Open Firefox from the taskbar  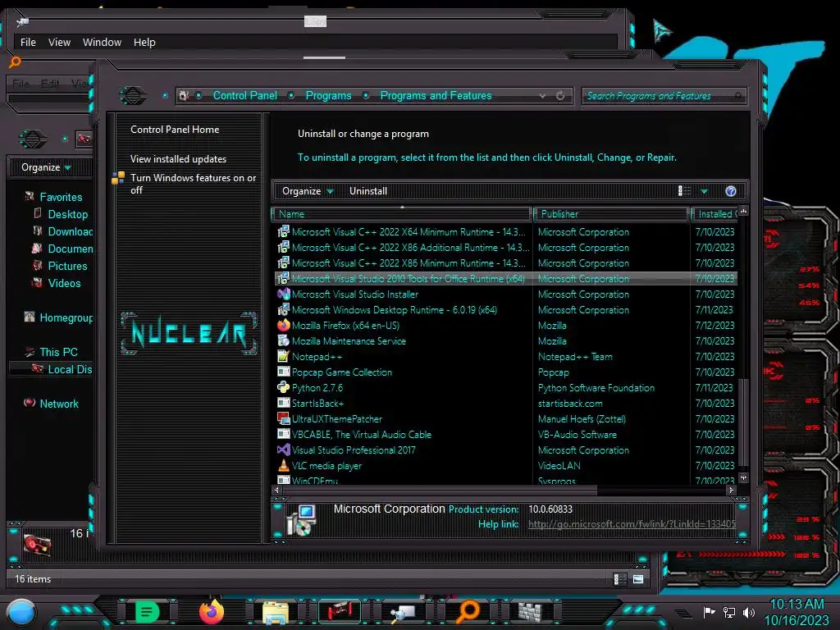(x=212, y=612)
